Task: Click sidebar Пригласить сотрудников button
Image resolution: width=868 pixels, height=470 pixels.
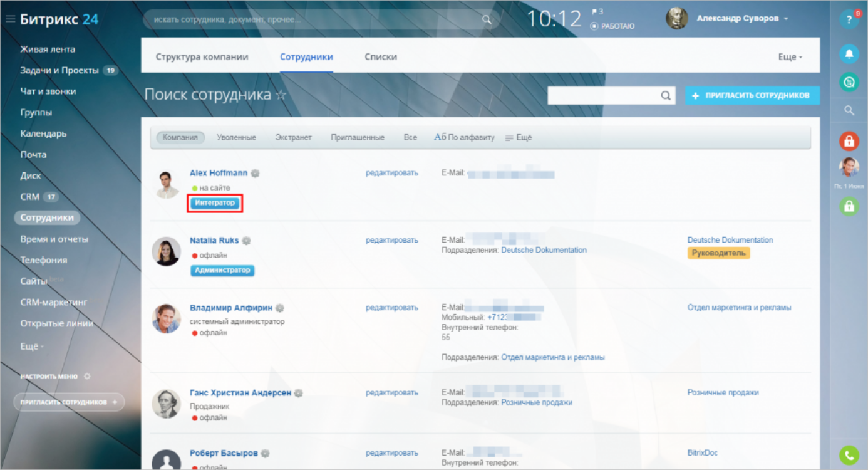Action: [69, 402]
